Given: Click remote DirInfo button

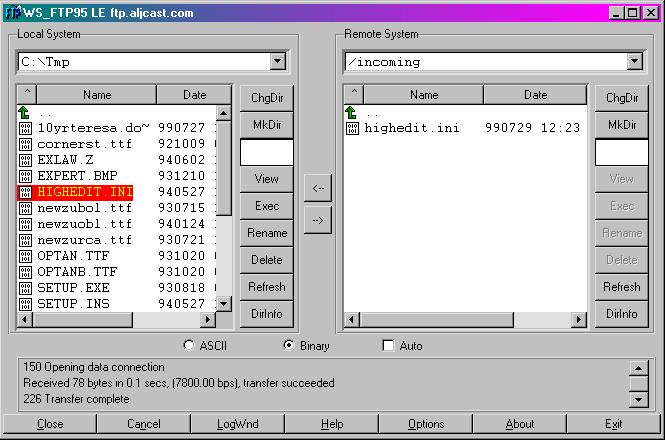Looking at the screenshot, I should [622, 314].
